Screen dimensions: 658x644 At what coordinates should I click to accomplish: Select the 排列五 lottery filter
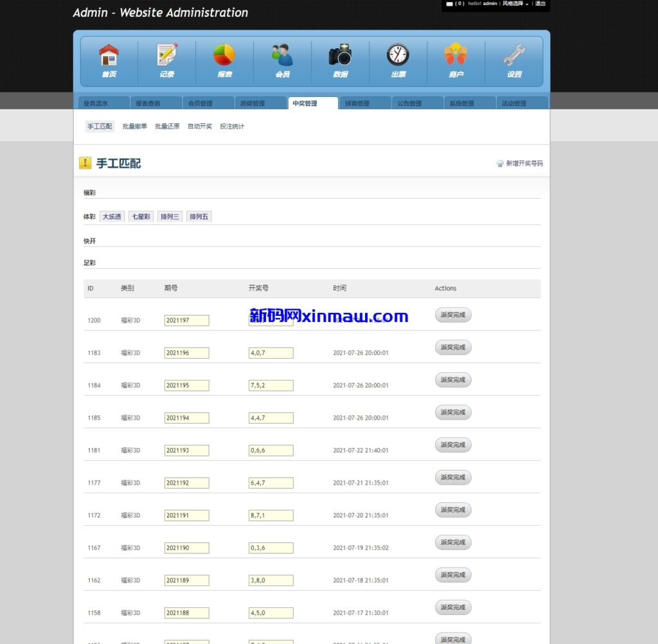pyautogui.click(x=199, y=217)
